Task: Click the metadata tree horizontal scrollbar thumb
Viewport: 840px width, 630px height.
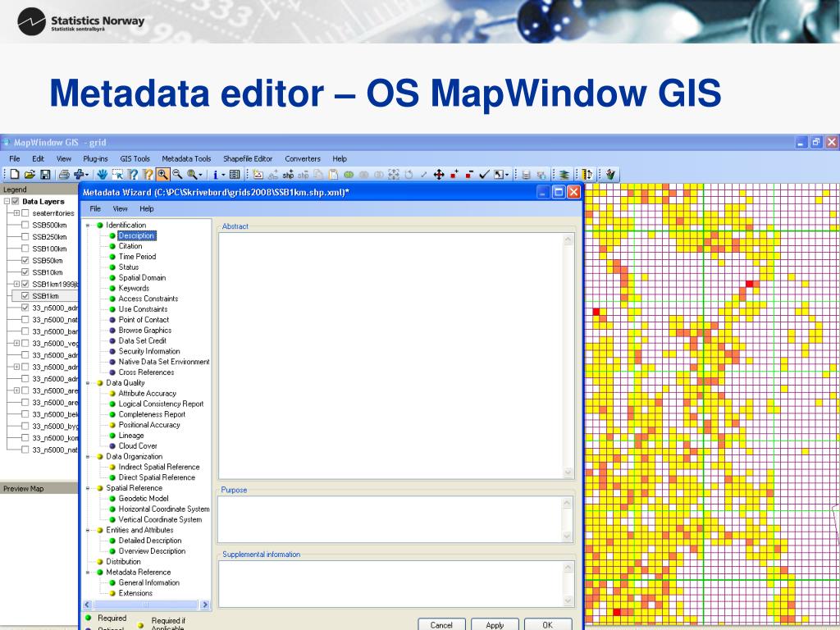Action: (144, 605)
